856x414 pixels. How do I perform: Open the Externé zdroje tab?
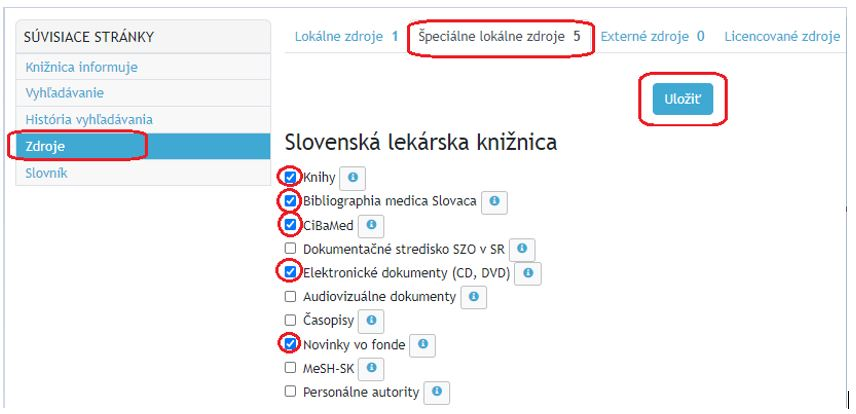click(652, 37)
